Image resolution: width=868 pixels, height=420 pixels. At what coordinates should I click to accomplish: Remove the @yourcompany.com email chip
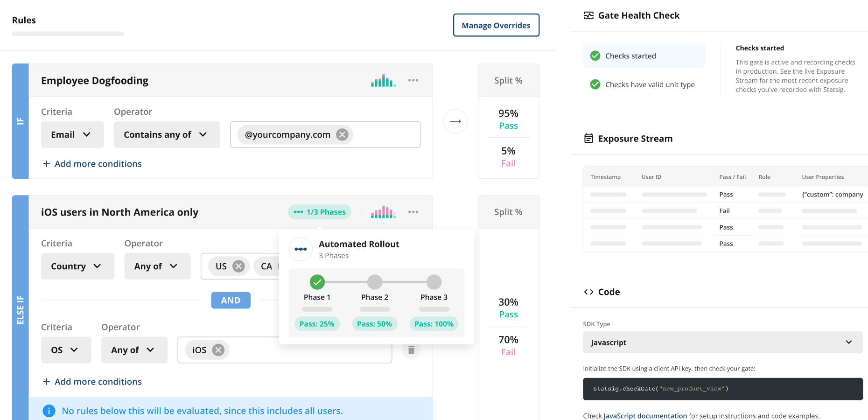pyautogui.click(x=343, y=135)
